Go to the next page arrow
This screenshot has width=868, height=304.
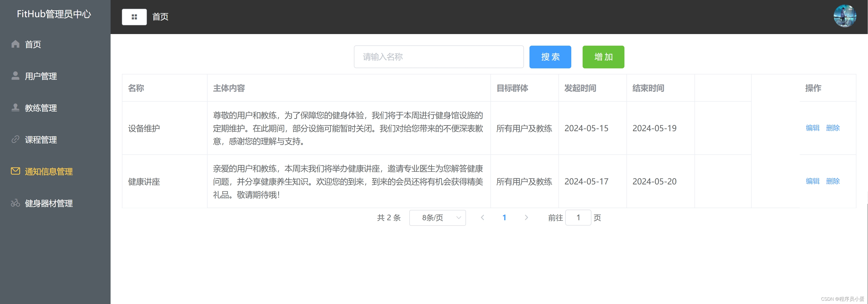pos(526,218)
